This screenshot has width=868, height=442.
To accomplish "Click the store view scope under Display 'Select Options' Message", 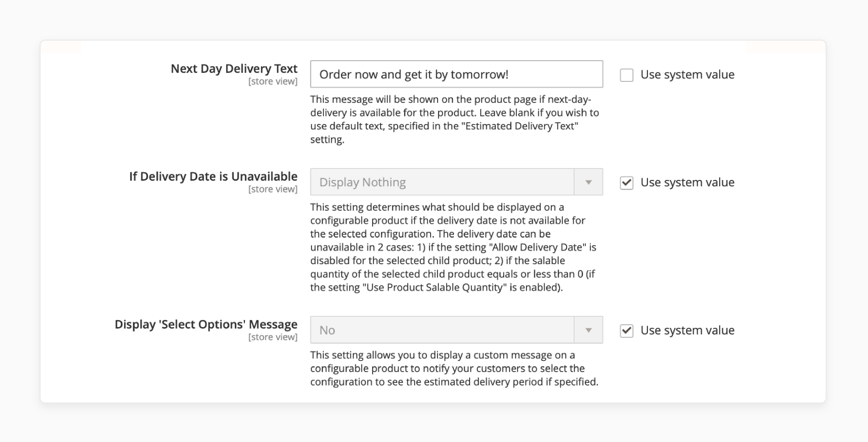I will click(x=273, y=337).
